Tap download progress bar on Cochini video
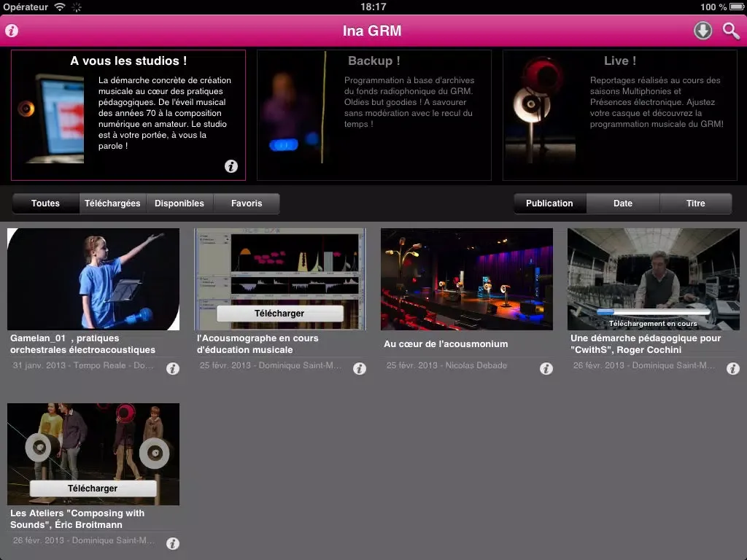Viewport: 747px width, 560px height. (653, 312)
